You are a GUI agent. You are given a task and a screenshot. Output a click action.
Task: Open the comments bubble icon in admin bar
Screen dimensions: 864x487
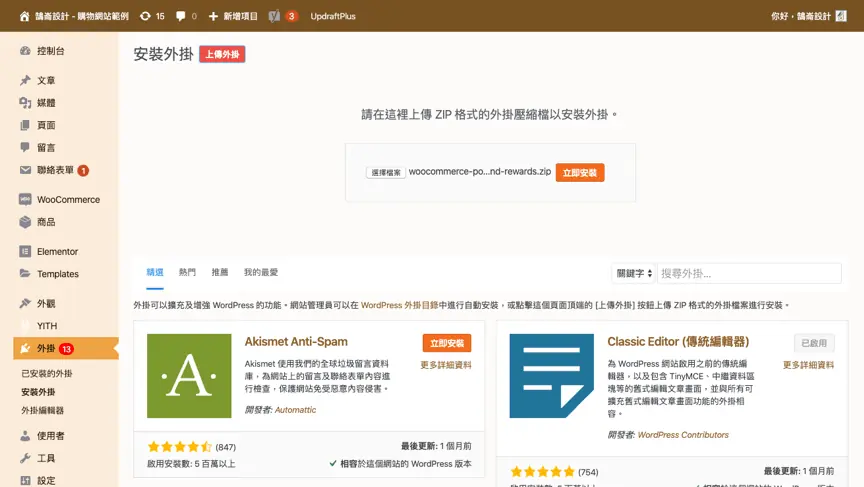(x=180, y=17)
